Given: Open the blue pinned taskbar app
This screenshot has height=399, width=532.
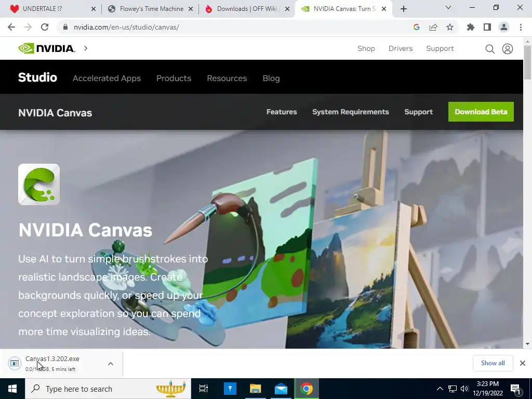Looking at the screenshot, I should pyautogui.click(x=230, y=389).
